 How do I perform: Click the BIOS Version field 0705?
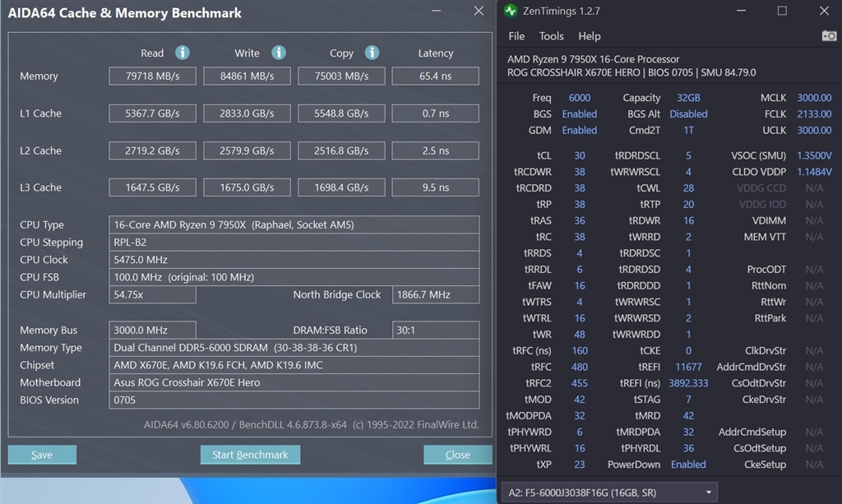[x=294, y=400]
